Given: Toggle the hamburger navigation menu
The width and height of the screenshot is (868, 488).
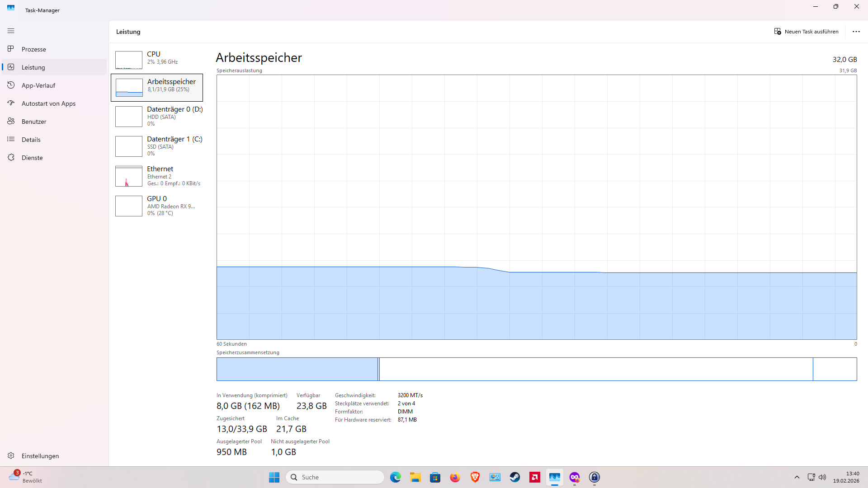Looking at the screenshot, I should [11, 31].
